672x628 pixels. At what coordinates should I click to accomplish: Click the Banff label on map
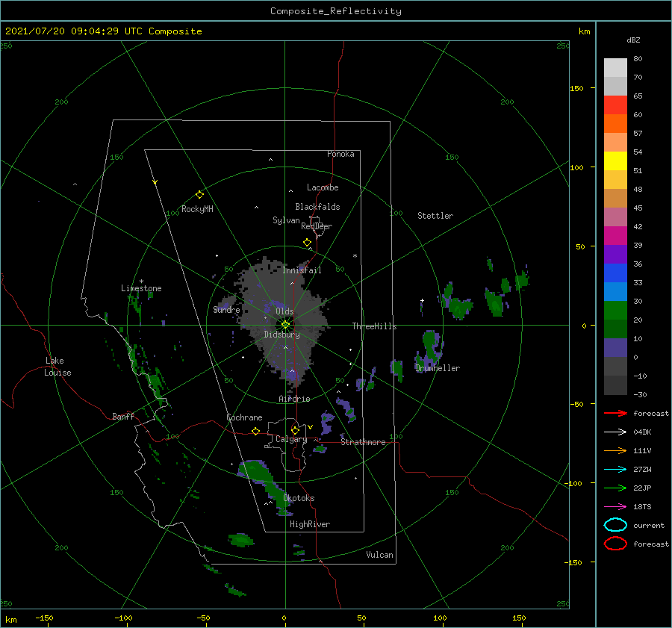(123, 416)
